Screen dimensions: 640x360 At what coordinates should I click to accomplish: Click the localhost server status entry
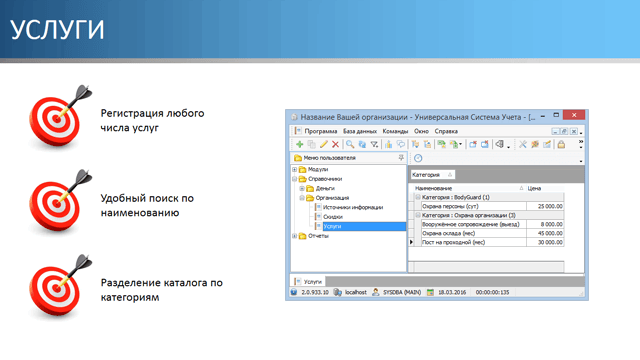coord(356,292)
